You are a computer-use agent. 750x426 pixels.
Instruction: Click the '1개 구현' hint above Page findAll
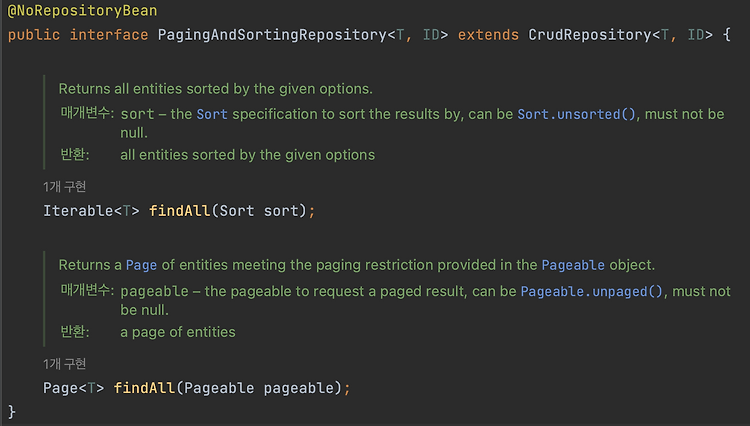point(65,364)
